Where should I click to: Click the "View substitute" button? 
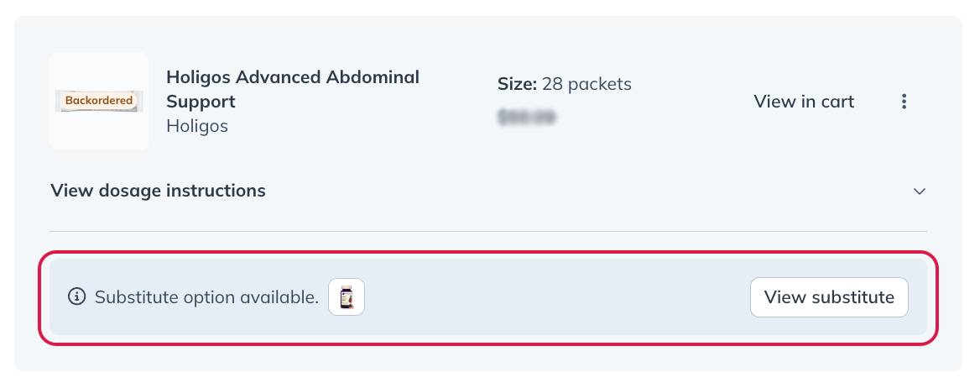[829, 297]
